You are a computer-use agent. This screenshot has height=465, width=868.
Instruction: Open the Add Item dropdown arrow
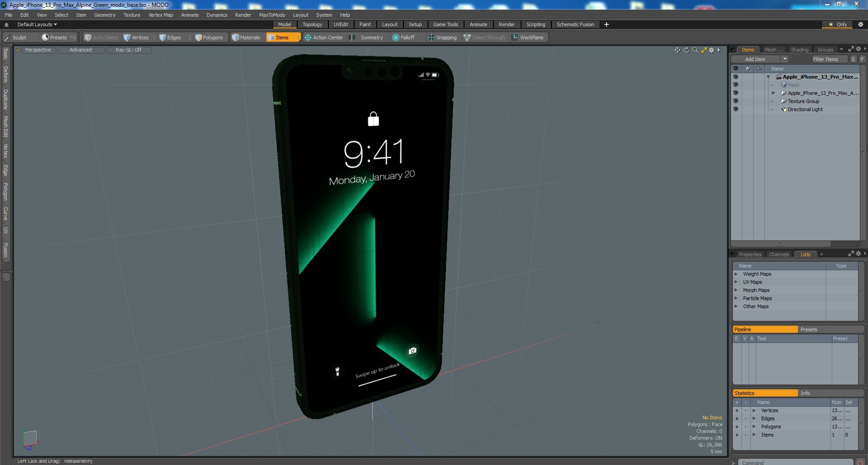point(785,59)
